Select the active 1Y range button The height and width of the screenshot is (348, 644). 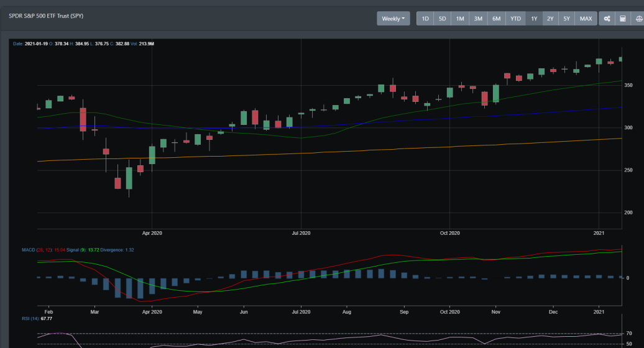(x=534, y=19)
